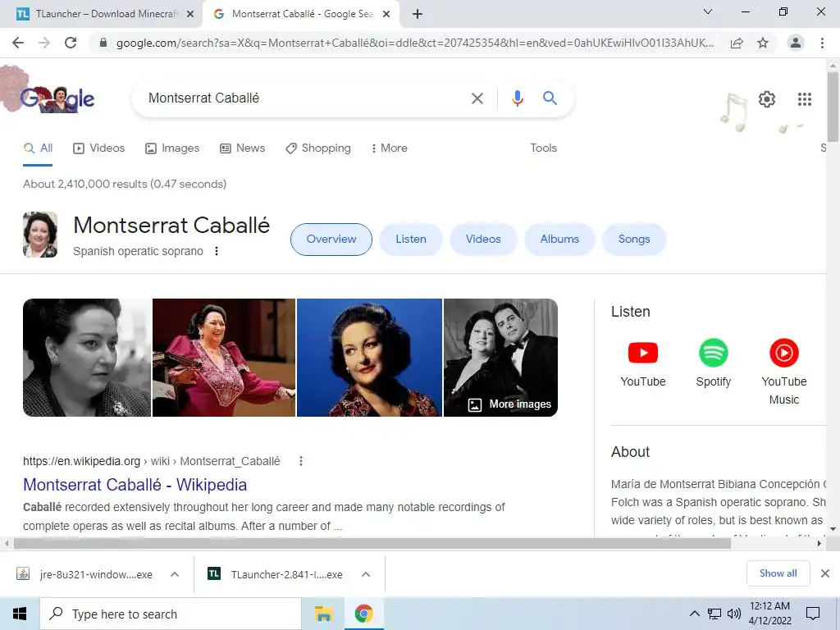Open Windows Start menu
Screen dimensions: 840x630
(x=20, y=614)
